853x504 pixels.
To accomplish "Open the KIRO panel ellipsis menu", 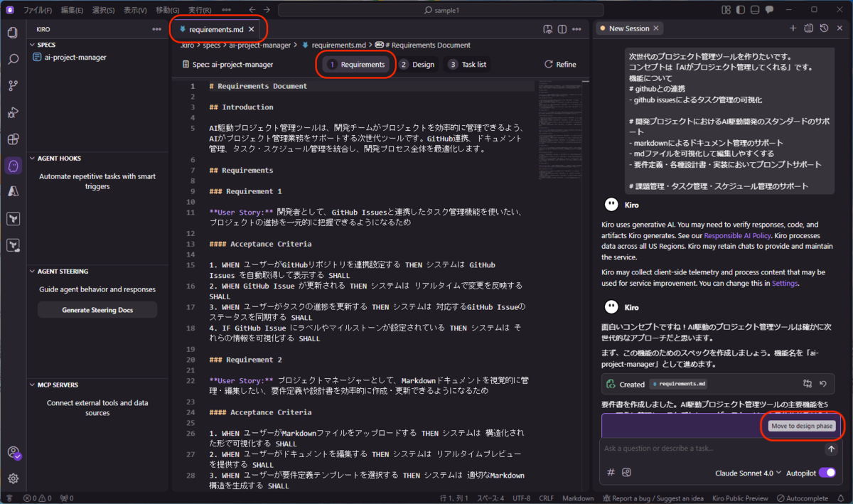I will (156, 29).
